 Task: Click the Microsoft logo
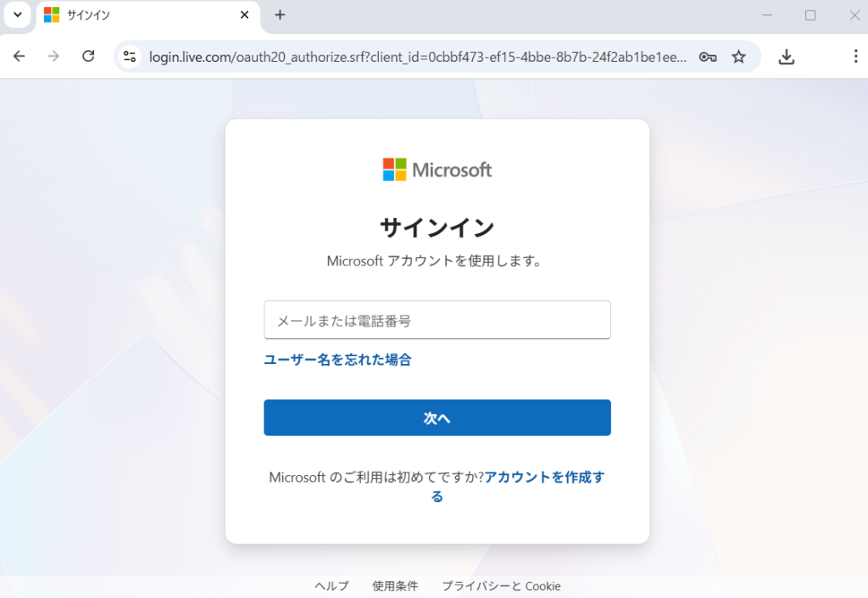[437, 170]
